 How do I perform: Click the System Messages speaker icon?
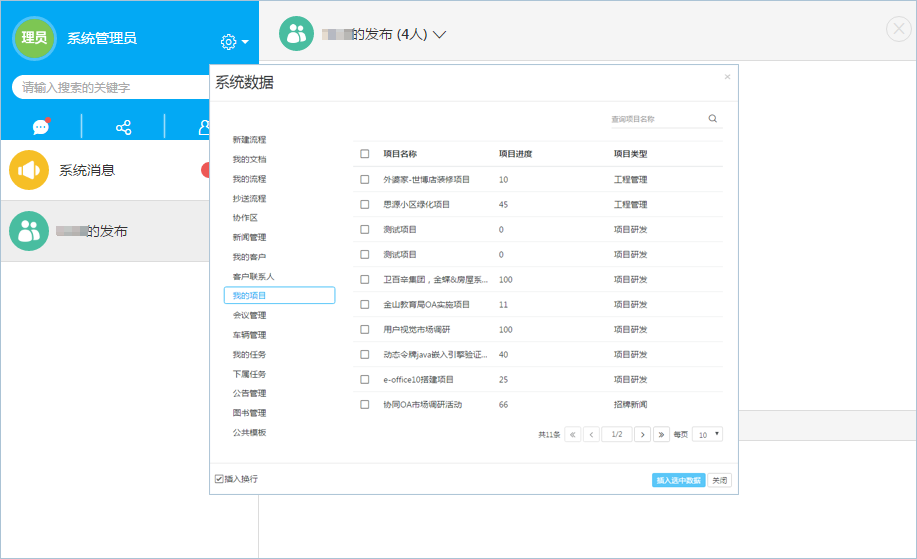[29, 170]
